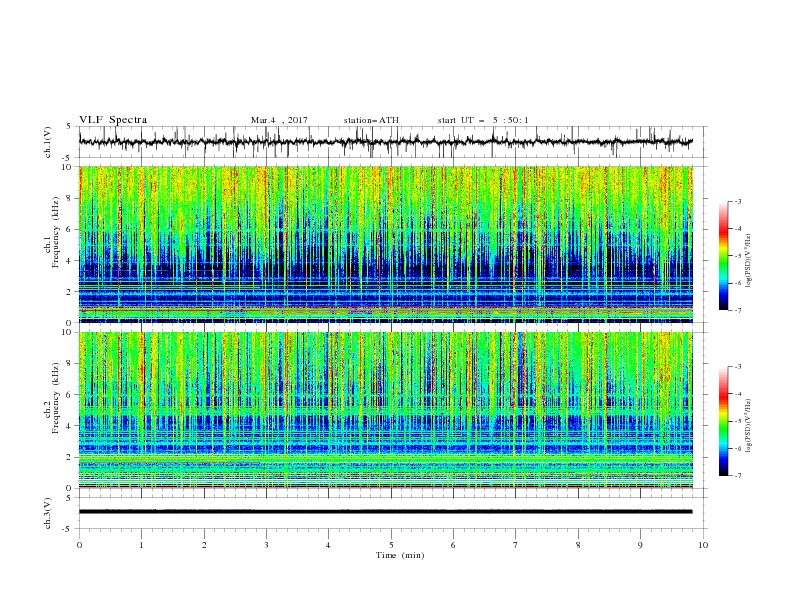Screen dimensions: 792x612
Task: Click the lower log(PSD)(V²/Hz) colorbar label
Action: (x=748, y=425)
